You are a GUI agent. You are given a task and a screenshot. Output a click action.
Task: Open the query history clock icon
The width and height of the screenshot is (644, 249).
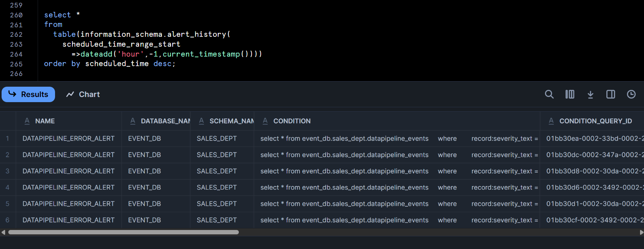pyautogui.click(x=631, y=94)
